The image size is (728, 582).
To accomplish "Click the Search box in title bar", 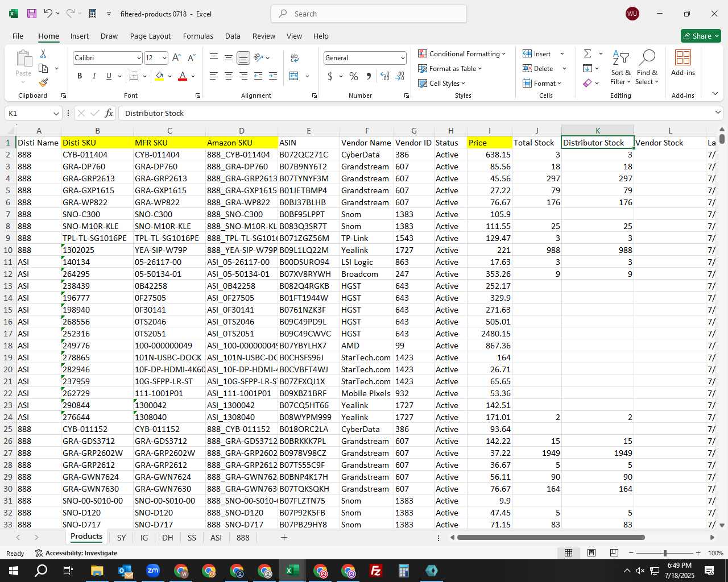I will tap(369, 14).
